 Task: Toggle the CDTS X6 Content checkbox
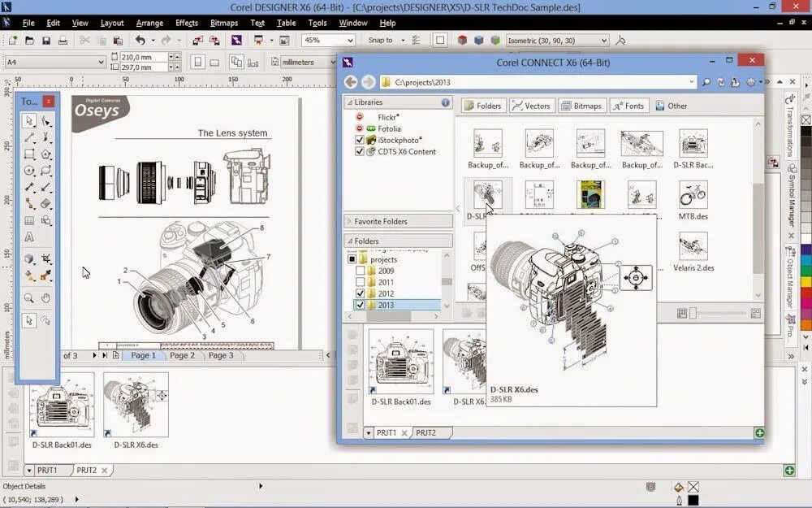pyautogui.click(x=360, y=151)
